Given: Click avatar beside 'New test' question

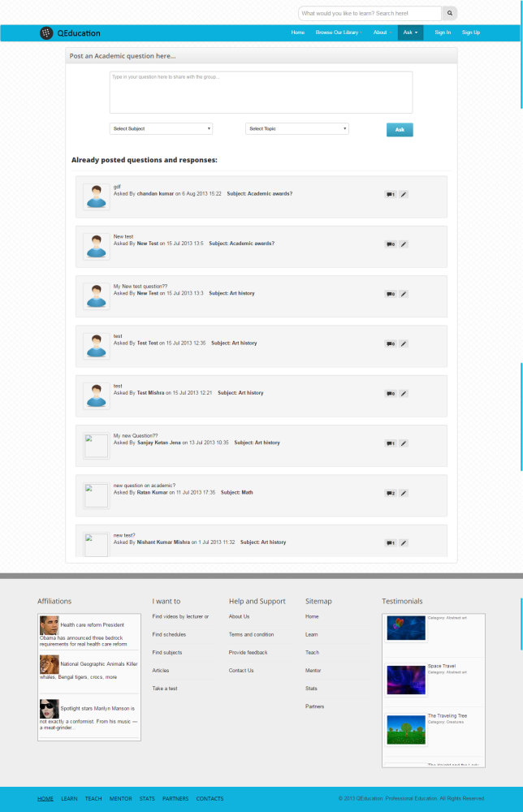Looking at the screenshot, I should tap(97, 246).
